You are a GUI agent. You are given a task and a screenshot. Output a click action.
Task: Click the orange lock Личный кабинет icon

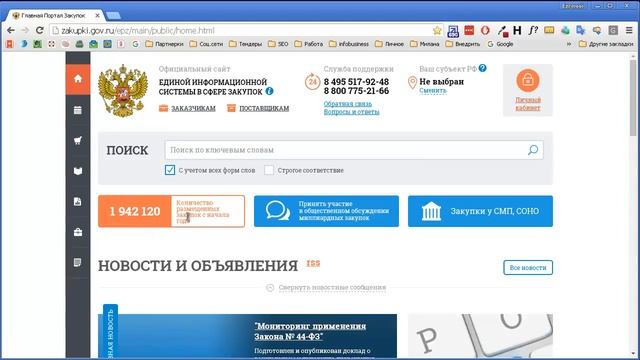(x=528, y=80)
